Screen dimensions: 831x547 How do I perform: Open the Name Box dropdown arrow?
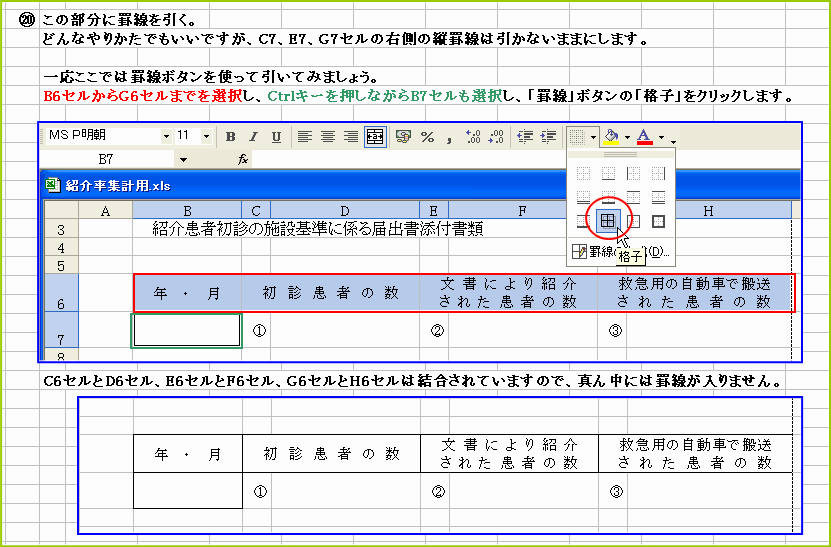183,160
